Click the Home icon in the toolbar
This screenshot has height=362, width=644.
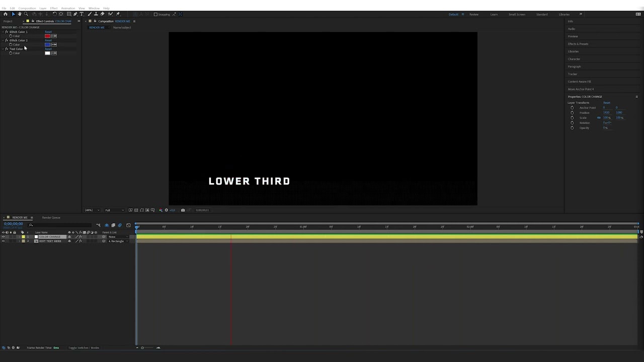[6, 14]
